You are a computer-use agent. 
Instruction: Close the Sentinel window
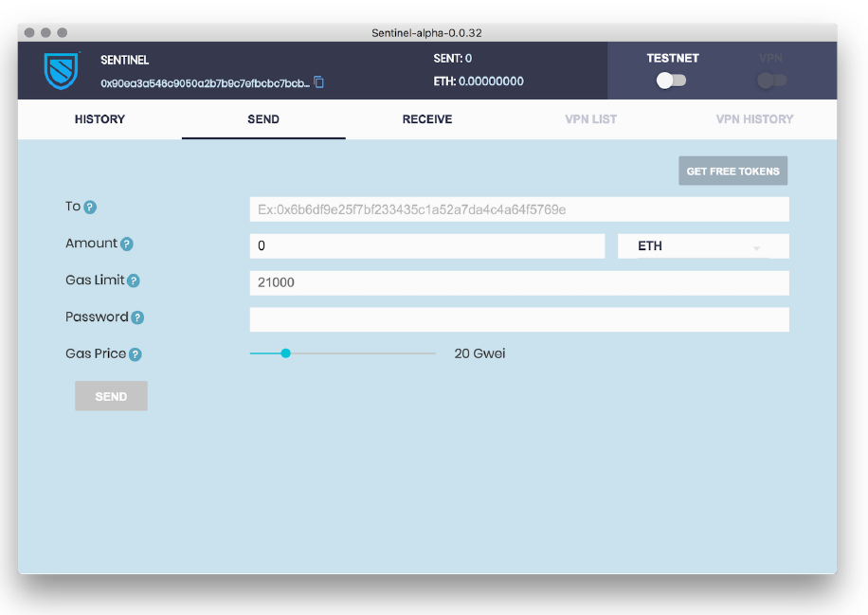tap(30, 32)
